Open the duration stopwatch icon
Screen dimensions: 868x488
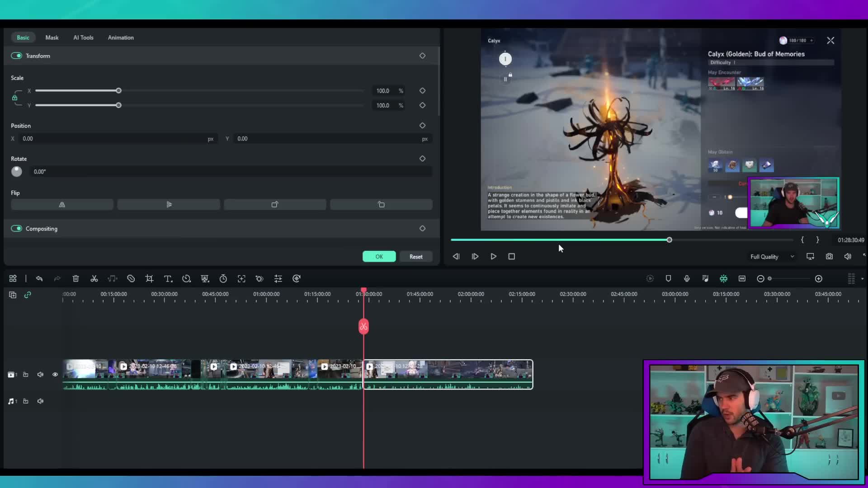(x=223, y=279)
